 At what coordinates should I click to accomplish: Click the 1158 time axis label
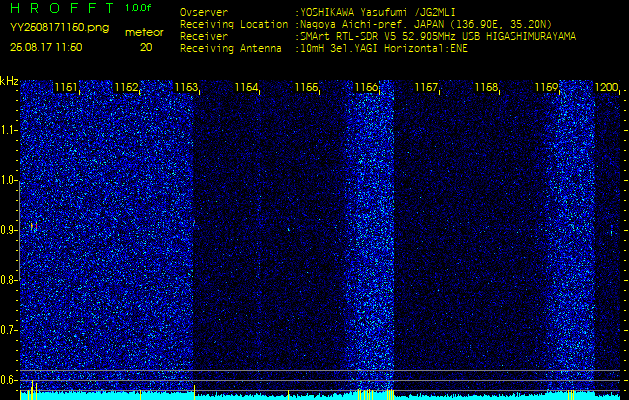(x=487, y=87)
